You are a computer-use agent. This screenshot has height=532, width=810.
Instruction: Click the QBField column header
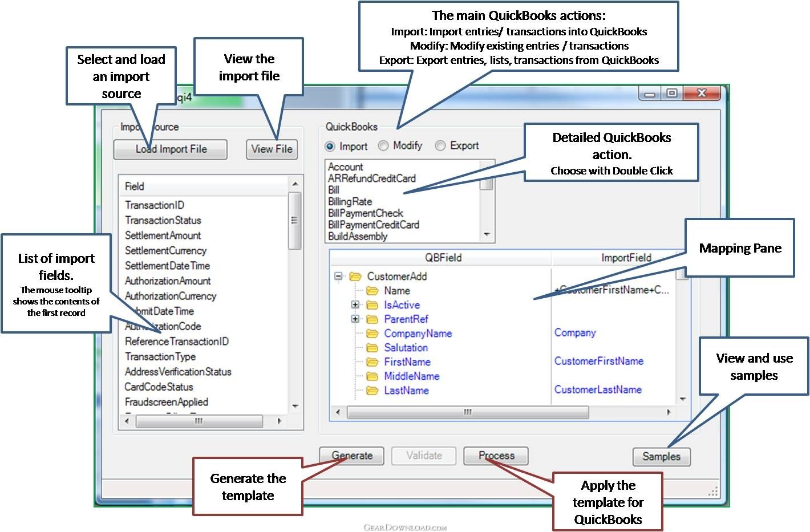coord(443,258)
